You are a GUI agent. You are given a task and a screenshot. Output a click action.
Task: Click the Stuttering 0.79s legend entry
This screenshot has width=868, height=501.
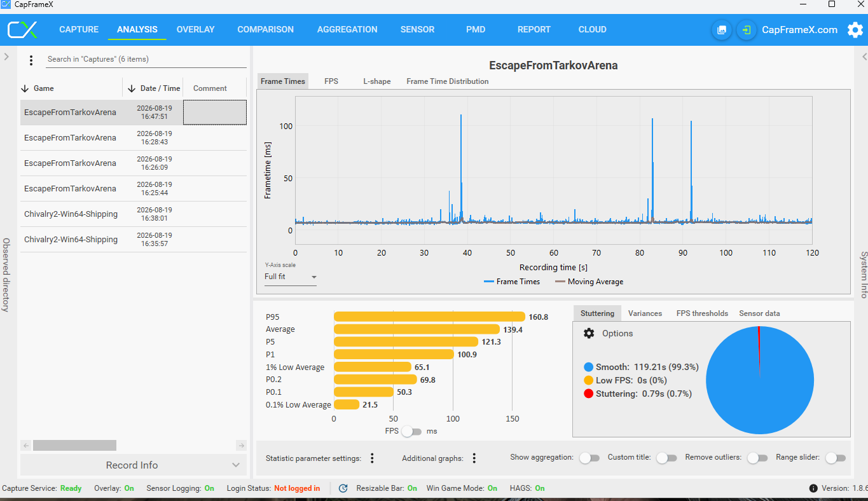pyautogui.click(x=637, y=394)
